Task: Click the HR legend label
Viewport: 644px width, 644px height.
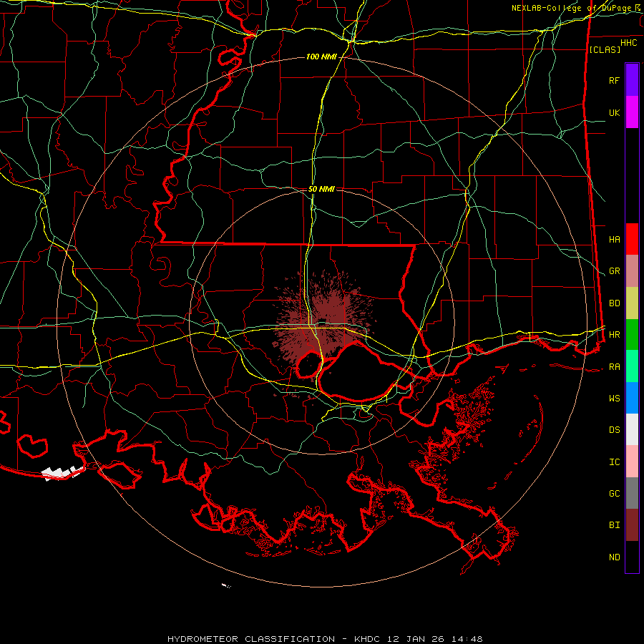Action: tap(614, 335)
